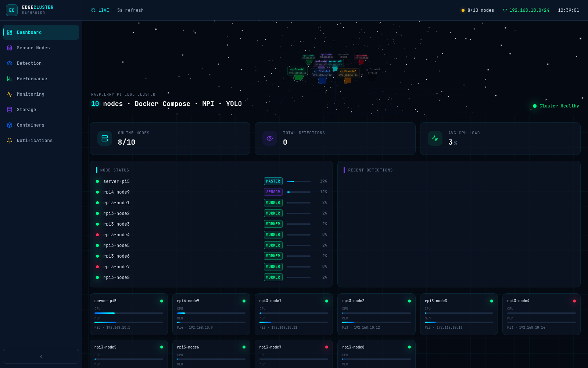Open the rpi3-node7 node card

[x=294, y=354]
